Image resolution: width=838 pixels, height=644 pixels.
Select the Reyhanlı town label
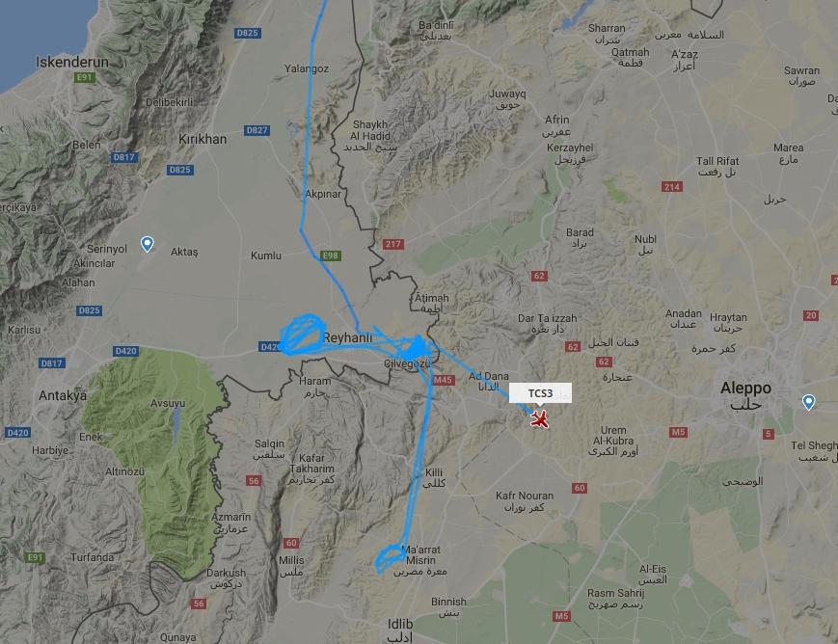[x=347, y=337]
